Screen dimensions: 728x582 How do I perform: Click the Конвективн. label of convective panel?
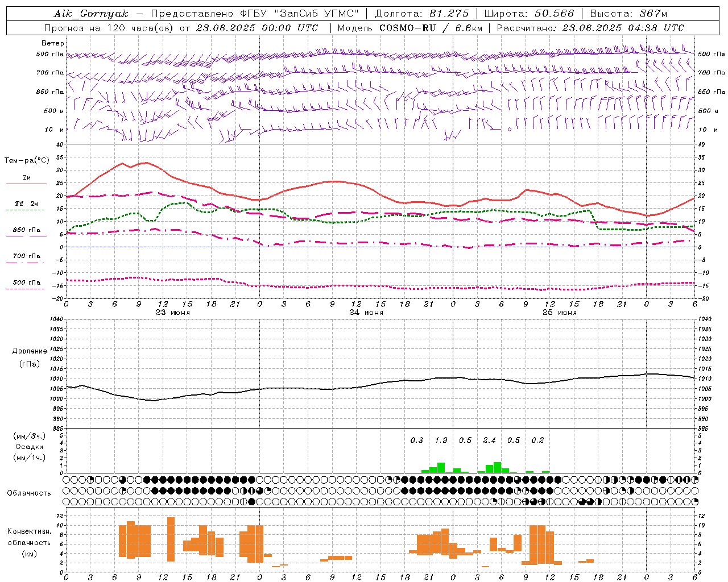[30, 531]
